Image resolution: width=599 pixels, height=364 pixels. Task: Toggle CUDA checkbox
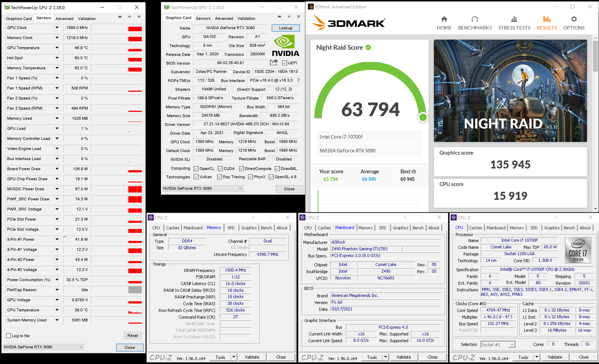tap(220, 168)
